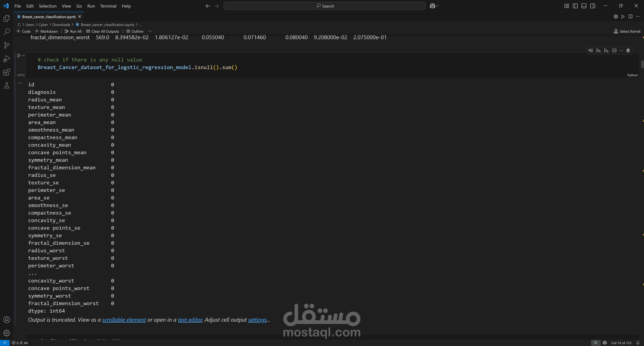644x346 pixels.
Task: Expand the run cell dropdown arrow
Action: (23, 55)
